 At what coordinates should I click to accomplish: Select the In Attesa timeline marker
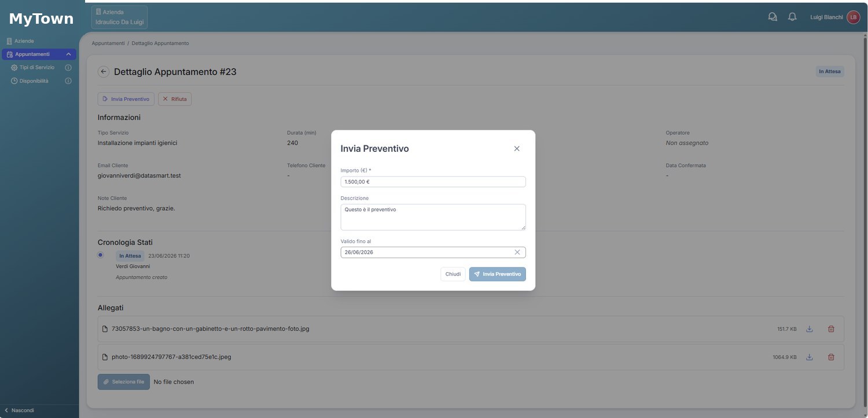click(x=100, y=255)
